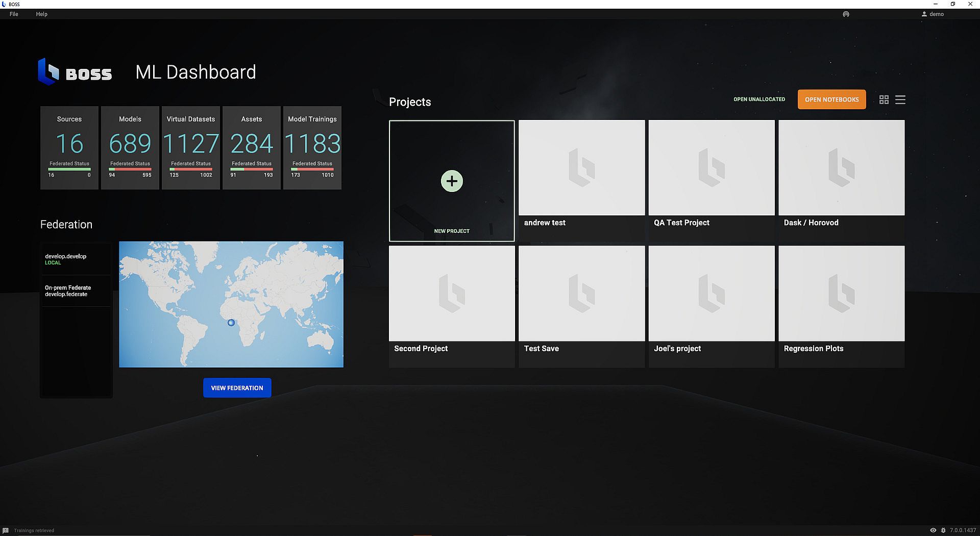Image resolution: width=980 pixels, height=536 pixels.
Task: Click the View Federation button
Action: (237, 388)
